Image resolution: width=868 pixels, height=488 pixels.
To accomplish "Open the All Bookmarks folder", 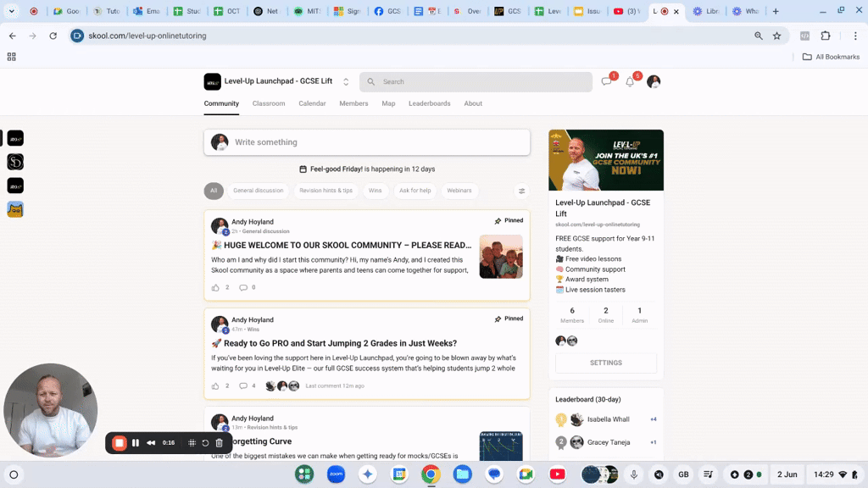I will pos(831,57).
